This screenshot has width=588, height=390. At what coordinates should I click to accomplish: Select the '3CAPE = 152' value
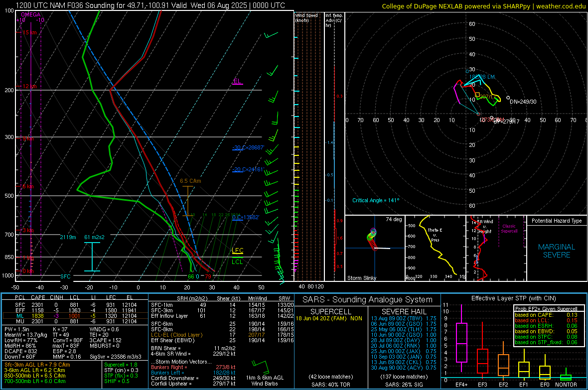(106, 341)
